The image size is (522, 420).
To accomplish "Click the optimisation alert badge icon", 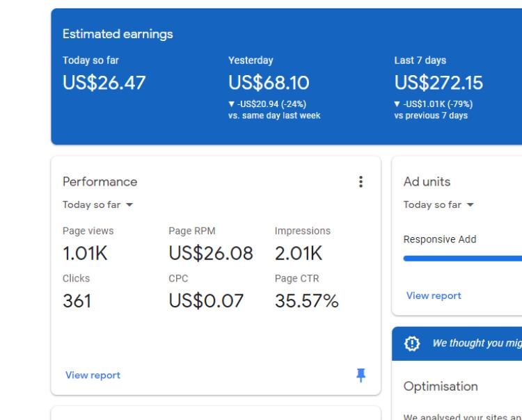I will [x=412, y=344].
